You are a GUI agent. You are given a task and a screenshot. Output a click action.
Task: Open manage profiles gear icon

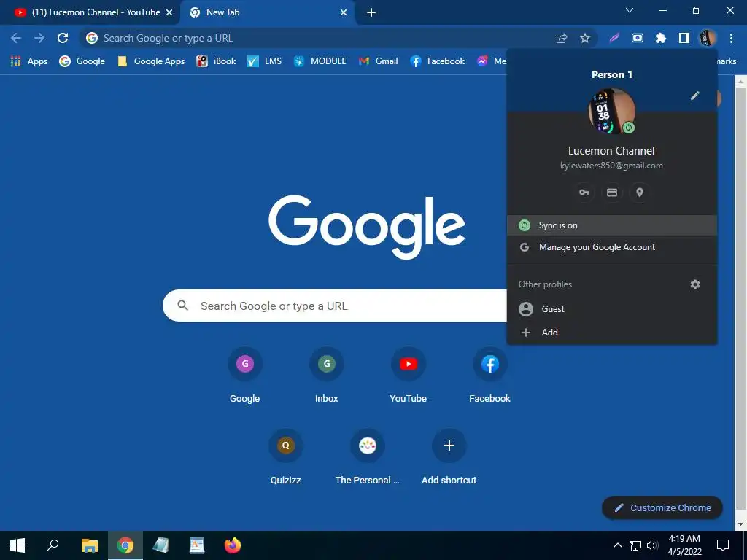coord(695,284)
